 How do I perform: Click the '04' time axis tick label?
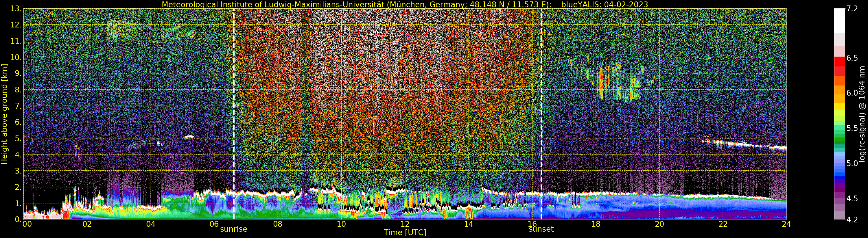click(151, 224)
